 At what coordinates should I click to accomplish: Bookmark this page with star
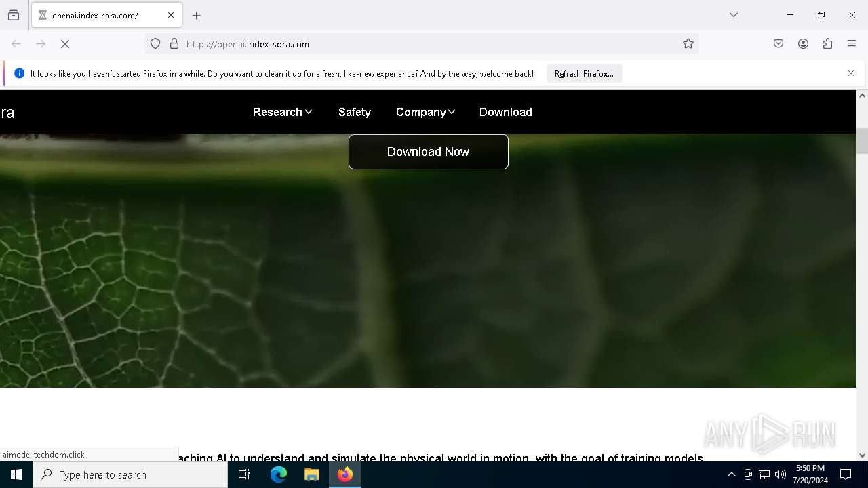click(x=688, y=44)
